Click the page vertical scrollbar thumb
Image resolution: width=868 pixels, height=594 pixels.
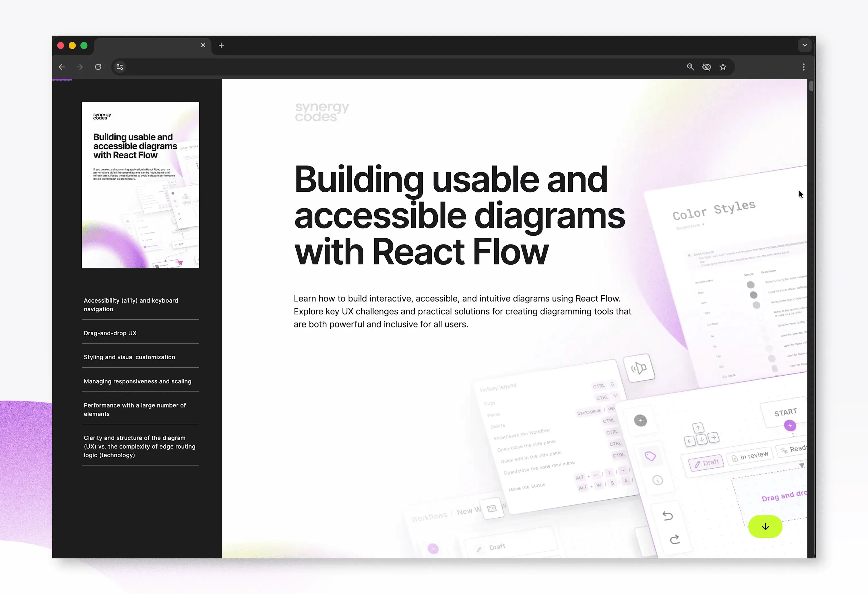tap(811, 86)
